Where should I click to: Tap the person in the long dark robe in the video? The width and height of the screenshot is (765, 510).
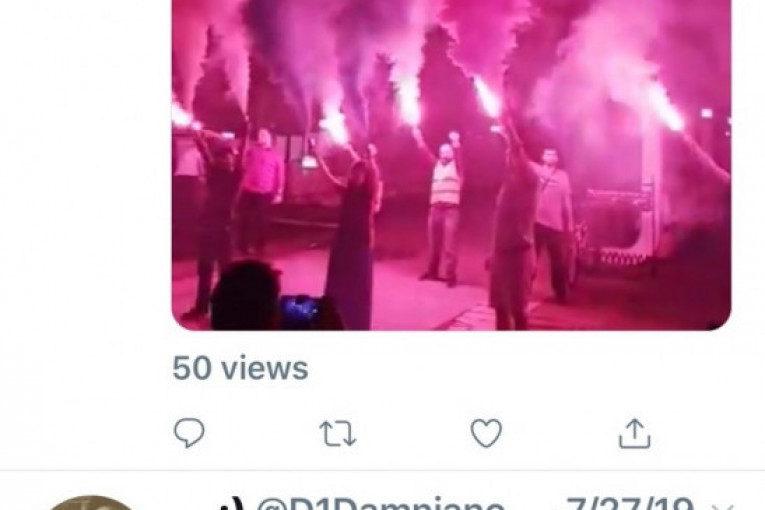coord(352,244)
